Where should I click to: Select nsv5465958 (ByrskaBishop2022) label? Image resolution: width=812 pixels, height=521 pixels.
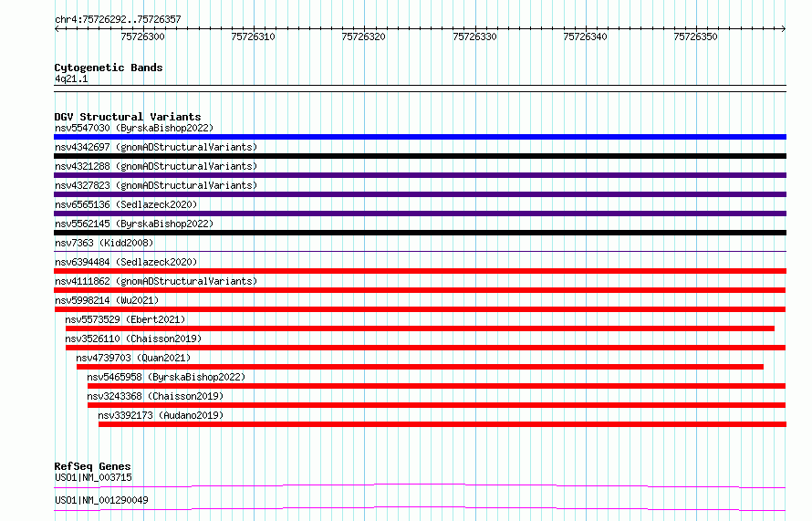point(166,377)
